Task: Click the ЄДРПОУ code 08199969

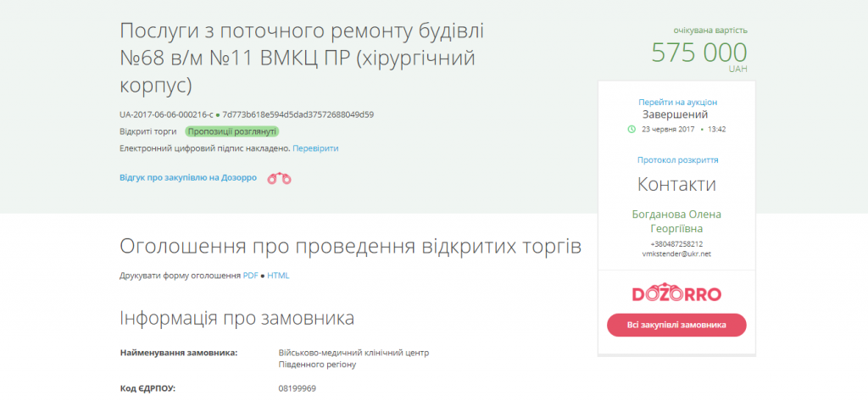Action: [x=297, y=388]
